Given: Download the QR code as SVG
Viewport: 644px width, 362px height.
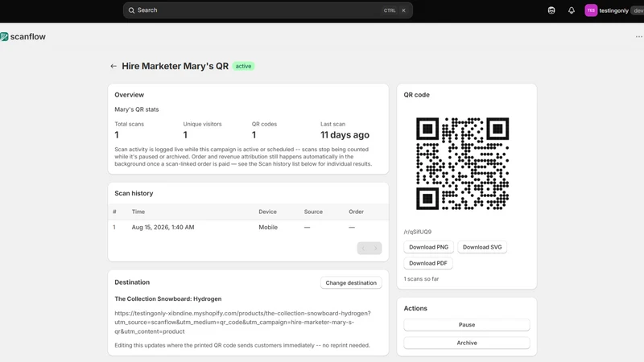Looking at the screenshot, I should click(482, 247).
